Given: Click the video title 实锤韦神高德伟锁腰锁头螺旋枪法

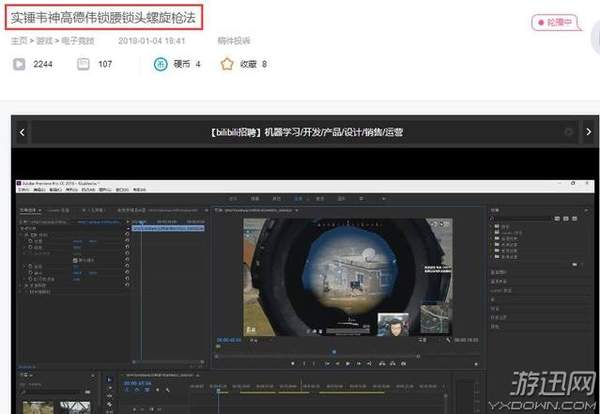Looking at the screenshot, I should (103, 18).
